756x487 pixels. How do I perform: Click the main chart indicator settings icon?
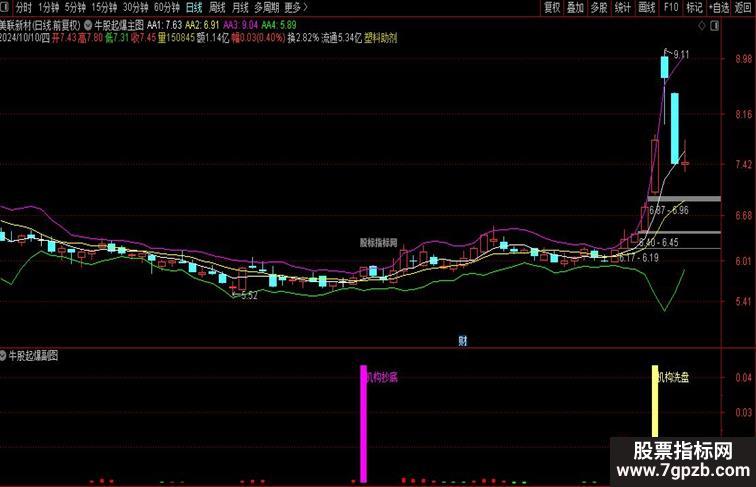coord(88,25)
